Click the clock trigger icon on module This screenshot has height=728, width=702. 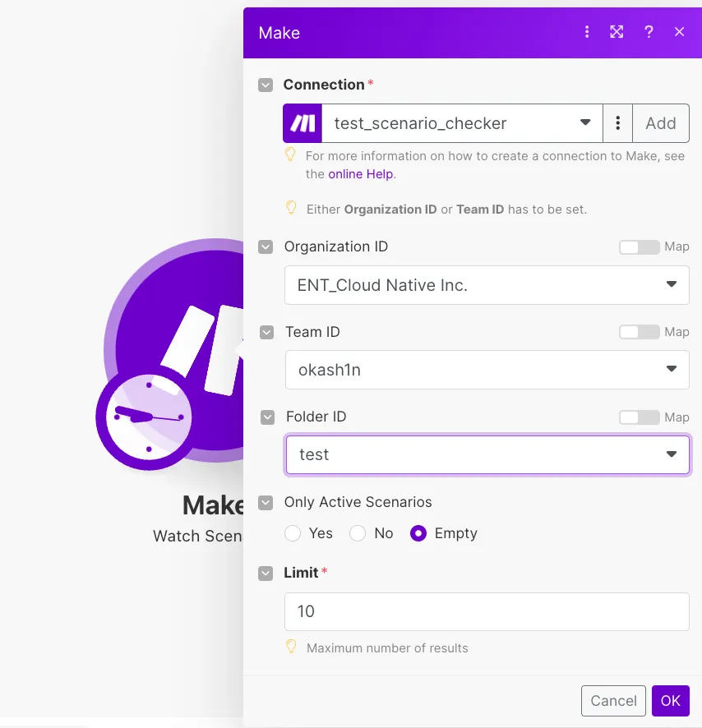tap(148, 417)
